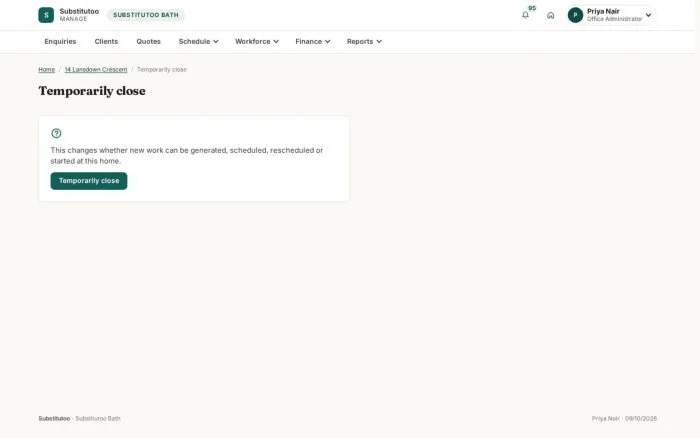Screen dimensions: 700x438
Task: Click the Substitutoo Manage brand name
Action: pyautogui.click(x=79, y=15)
